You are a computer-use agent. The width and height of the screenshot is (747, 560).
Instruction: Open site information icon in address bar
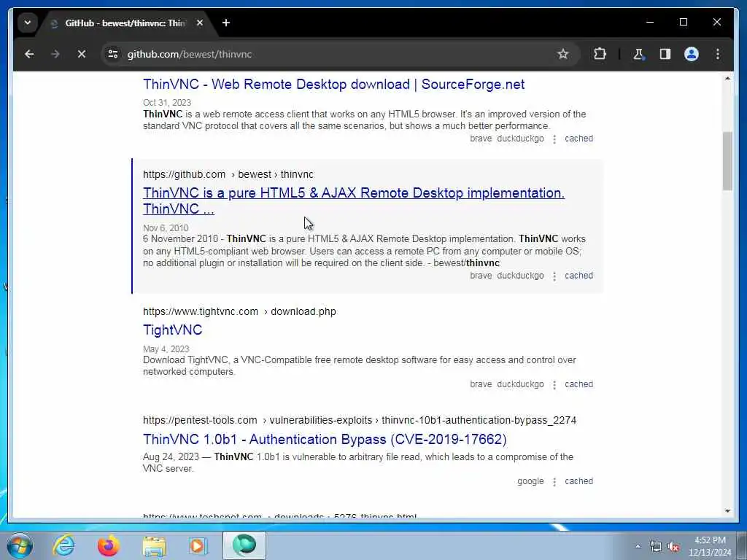pyautogui.click(x=113, y=54)
